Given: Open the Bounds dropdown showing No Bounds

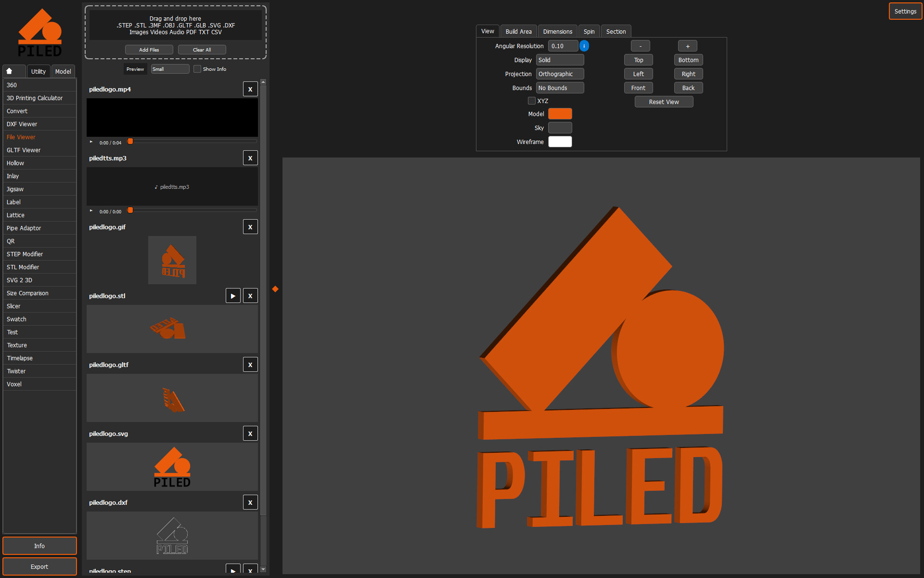Looking at the screenshot, I should [x=560, y=88].
